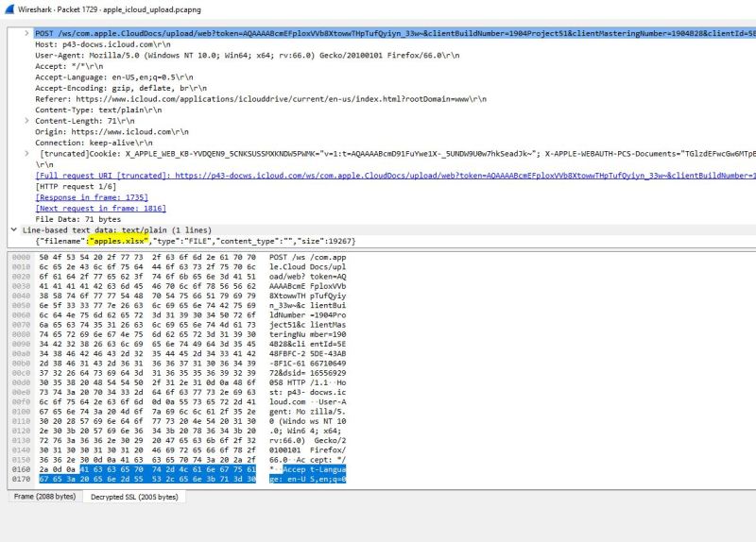This screenshot has width=756, height=542.
Task: Expand the POST request line
Action: (x=26, y=33)
